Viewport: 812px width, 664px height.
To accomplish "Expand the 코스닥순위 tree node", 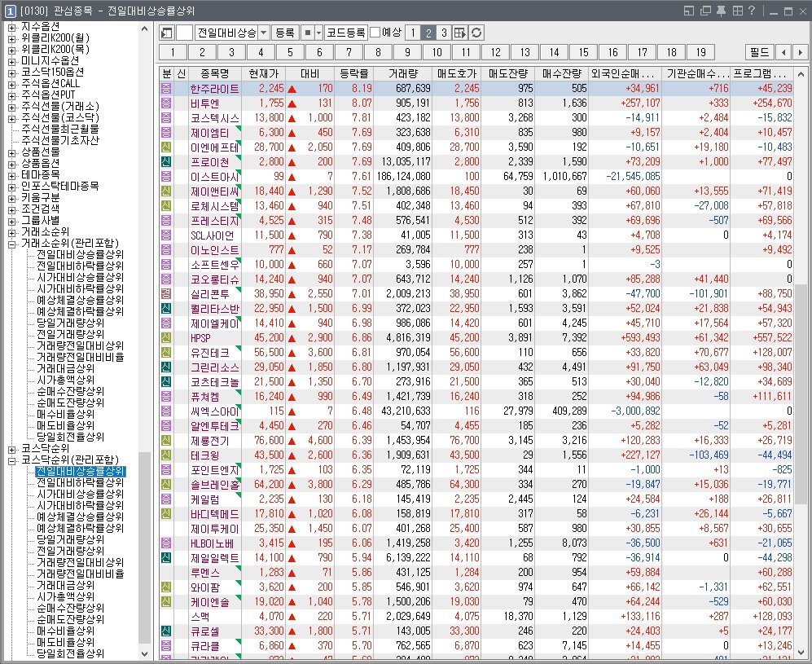I will pyautogui.click(x=11, y=449).
